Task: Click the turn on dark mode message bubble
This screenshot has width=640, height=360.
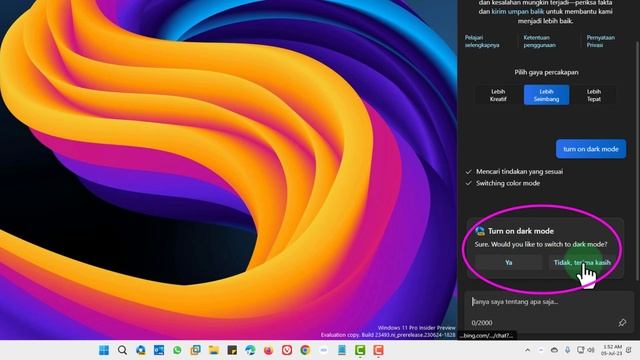Action: [591, 149]
